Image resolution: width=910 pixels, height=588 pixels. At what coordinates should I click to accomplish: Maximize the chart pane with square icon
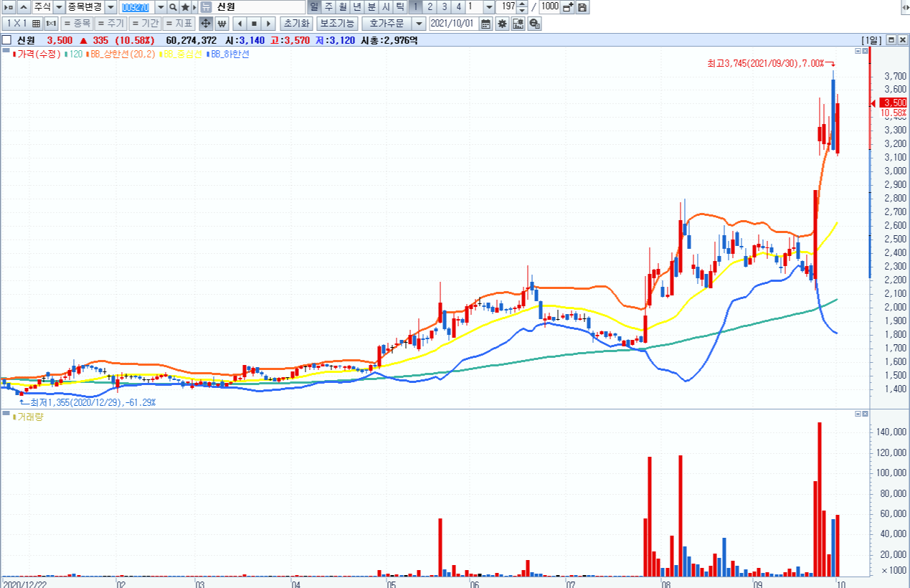coord(891,40)
